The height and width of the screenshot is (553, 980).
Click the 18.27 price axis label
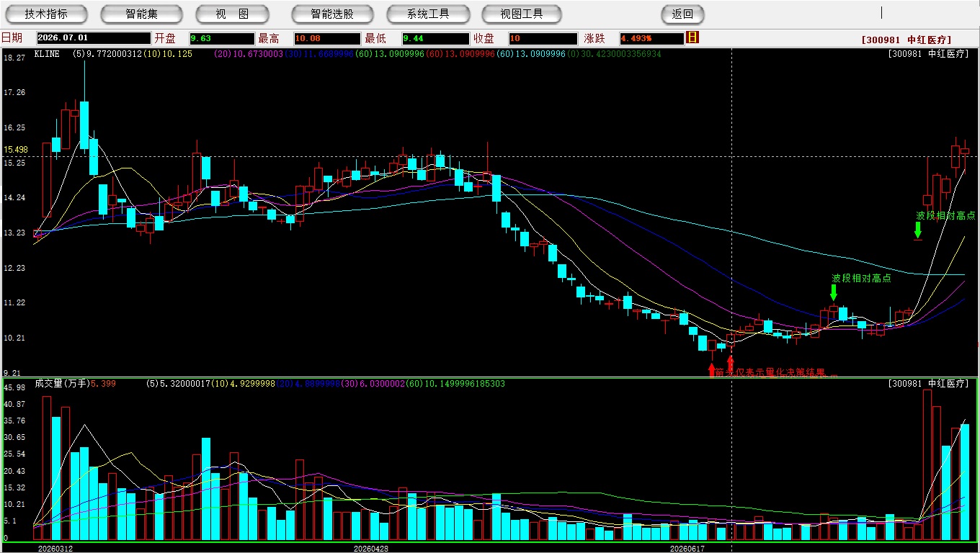point(14,58)
